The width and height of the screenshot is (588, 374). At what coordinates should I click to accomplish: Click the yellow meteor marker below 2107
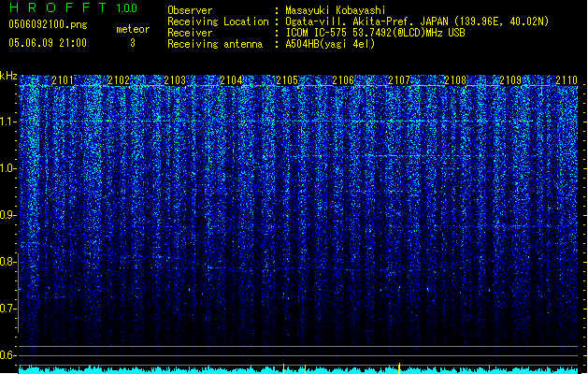pos(399,368)
